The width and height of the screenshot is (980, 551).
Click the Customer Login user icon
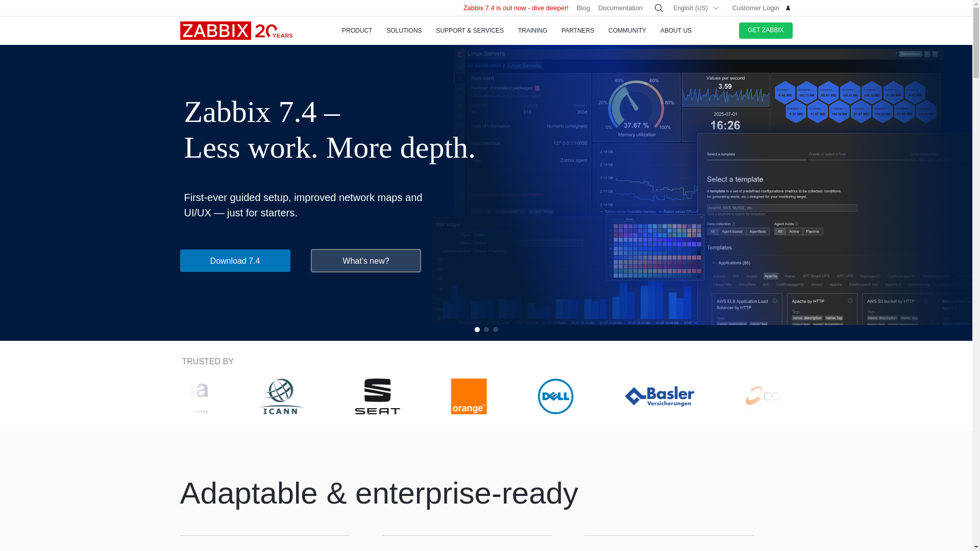coord(788,8)
